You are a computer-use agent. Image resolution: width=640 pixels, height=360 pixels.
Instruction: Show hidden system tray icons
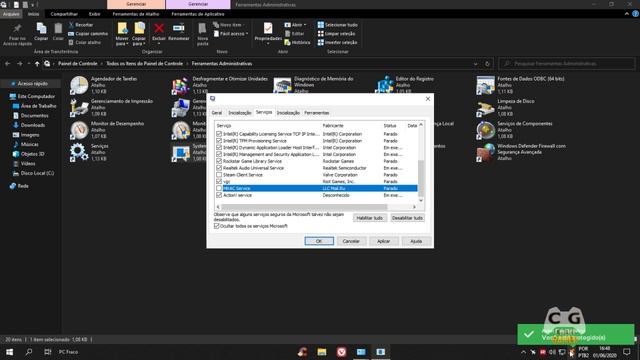[523, 352]
